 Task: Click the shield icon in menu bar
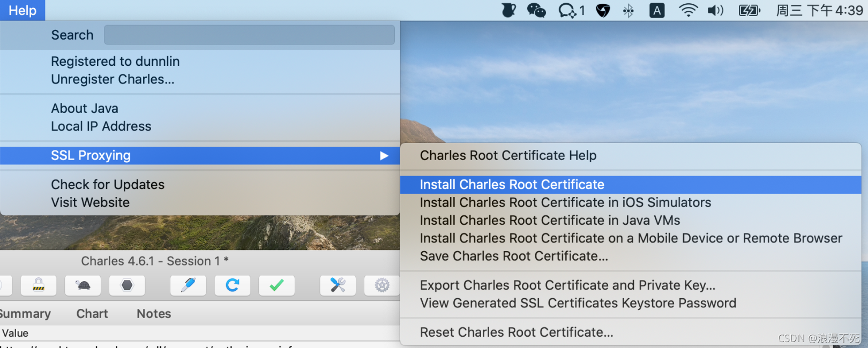click(x=603, y=10)
